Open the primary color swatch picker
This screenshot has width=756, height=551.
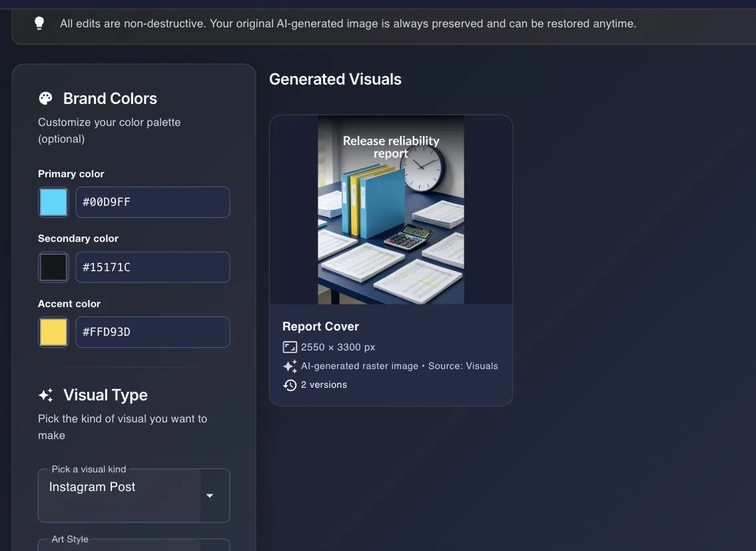[x=53, y=202]
